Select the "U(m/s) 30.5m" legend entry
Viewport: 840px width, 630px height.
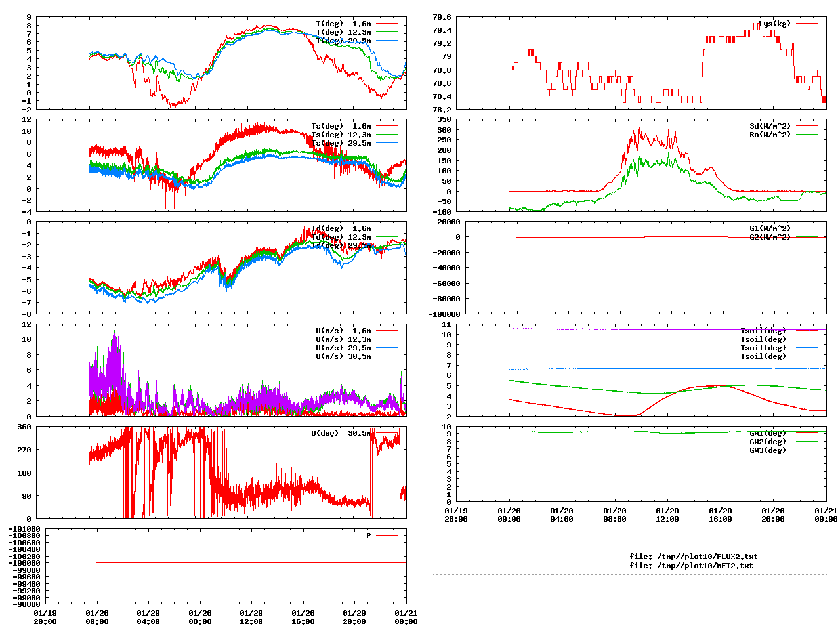pos(343,356)
